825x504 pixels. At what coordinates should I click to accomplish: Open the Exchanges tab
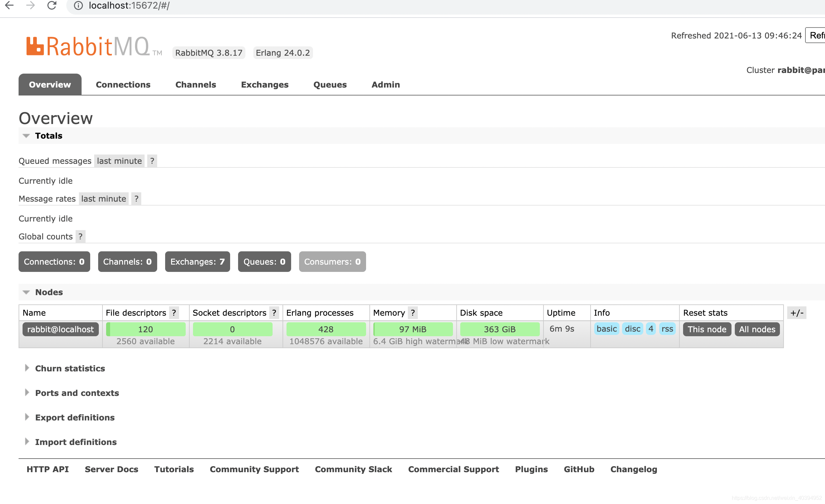(x=265, y=85)
